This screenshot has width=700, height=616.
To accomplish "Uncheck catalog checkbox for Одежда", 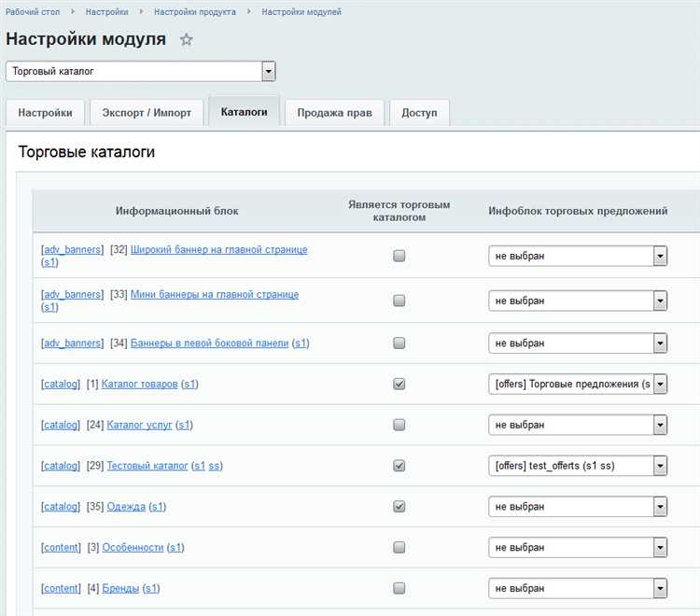I will point(399,507).
